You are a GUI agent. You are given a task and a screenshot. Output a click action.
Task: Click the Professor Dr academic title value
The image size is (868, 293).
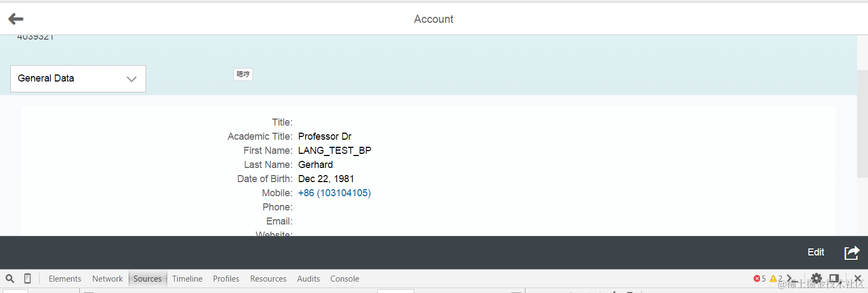[325, 136]
